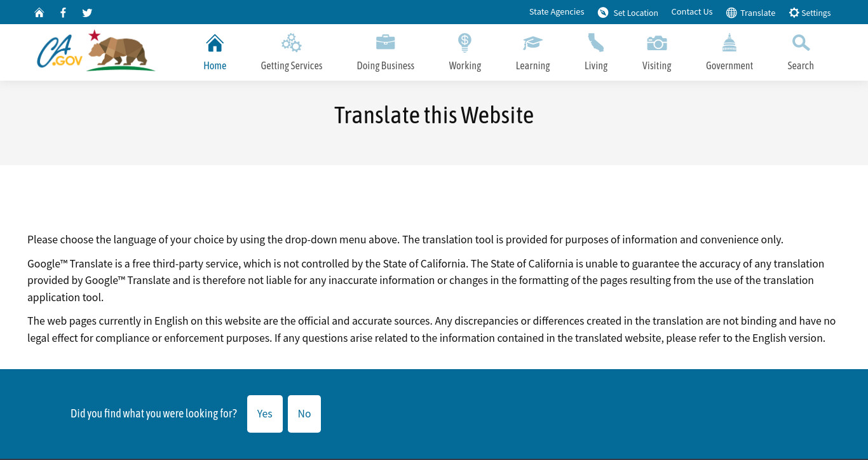Open the Learning menu label

pyautogui.click(x=532, y=65)
